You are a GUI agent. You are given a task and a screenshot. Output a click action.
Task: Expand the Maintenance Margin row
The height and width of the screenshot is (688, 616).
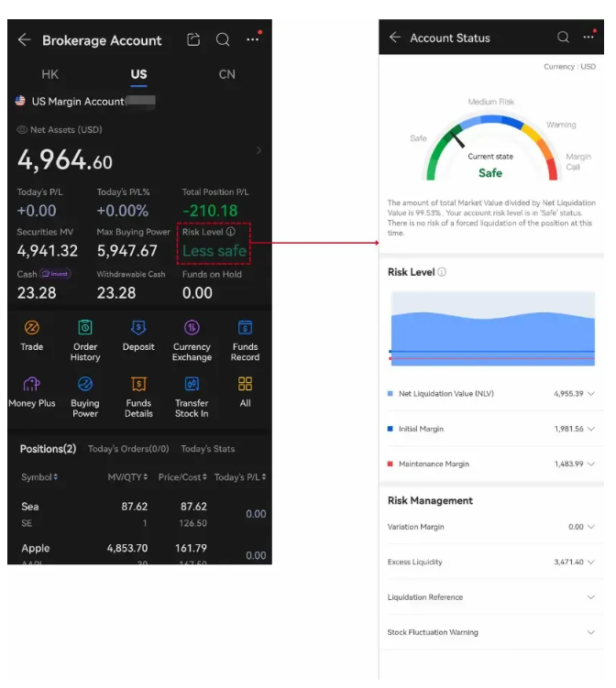pos(490,464)
